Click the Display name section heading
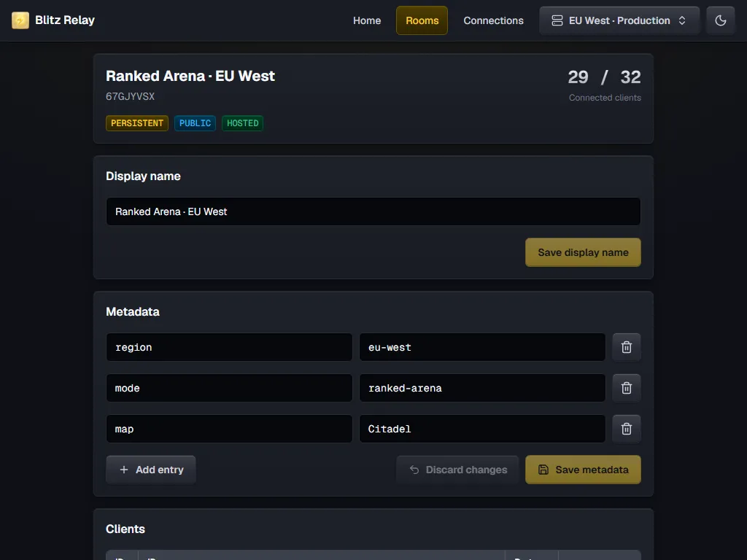 click(x=143, y=176)
